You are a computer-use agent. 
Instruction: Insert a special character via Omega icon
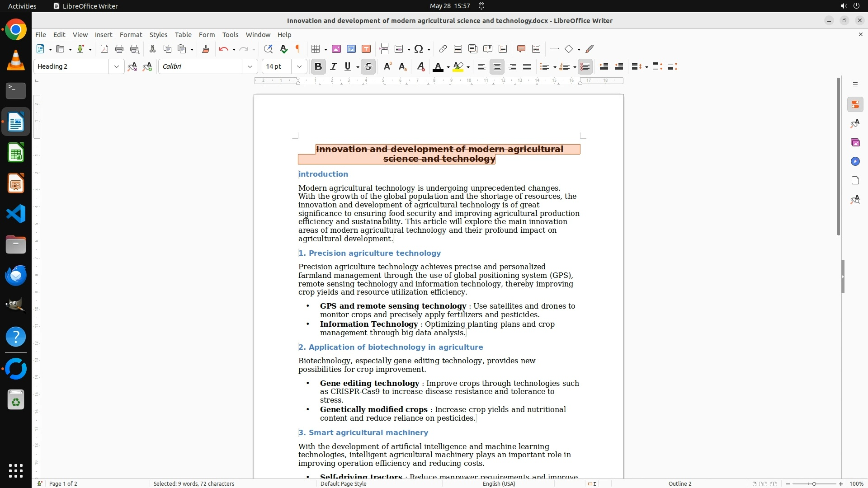click(x=419, y=49)
